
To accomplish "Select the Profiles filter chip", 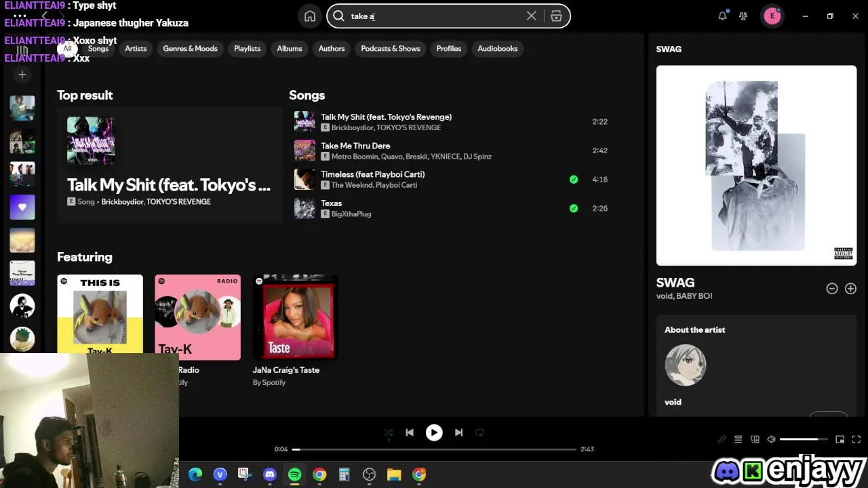I will point(449,49).
